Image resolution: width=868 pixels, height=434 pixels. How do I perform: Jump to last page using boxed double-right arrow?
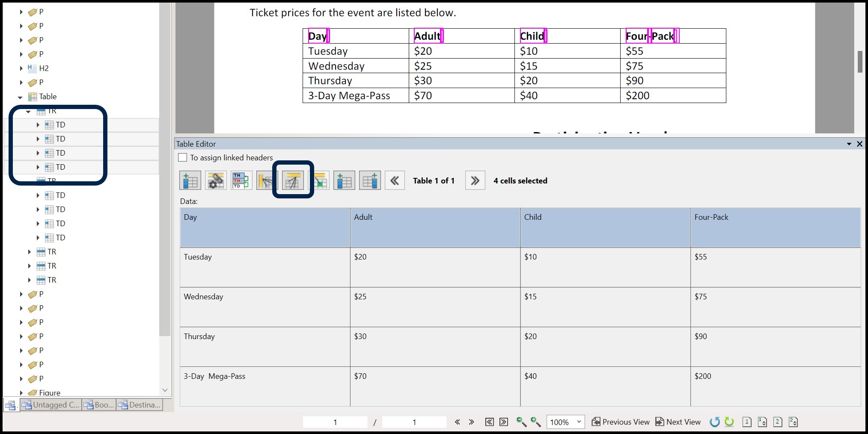point(504,422)
